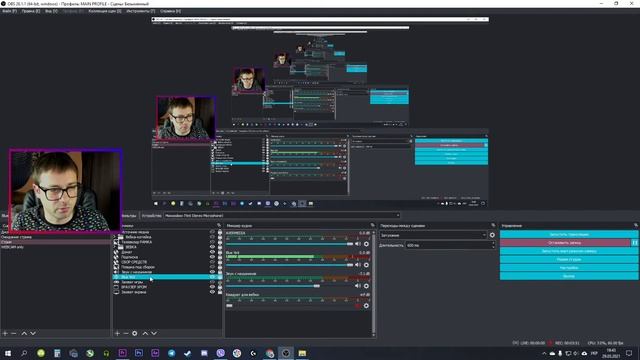Screen dimensions: 640x360
Task: Add a new scene with the plus icon
Action: click(x=5, y=333)
